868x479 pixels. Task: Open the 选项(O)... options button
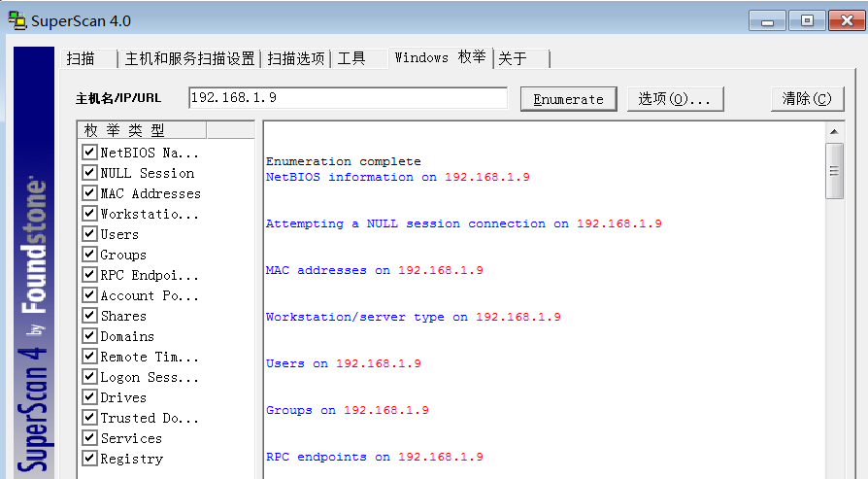pyautogui.click(x=676, y=99)
